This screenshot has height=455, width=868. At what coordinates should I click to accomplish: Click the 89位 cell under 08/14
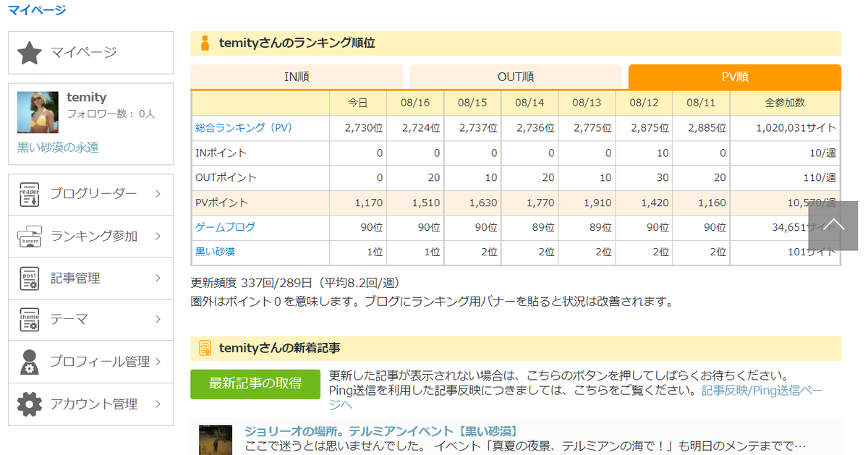[529, 227]
